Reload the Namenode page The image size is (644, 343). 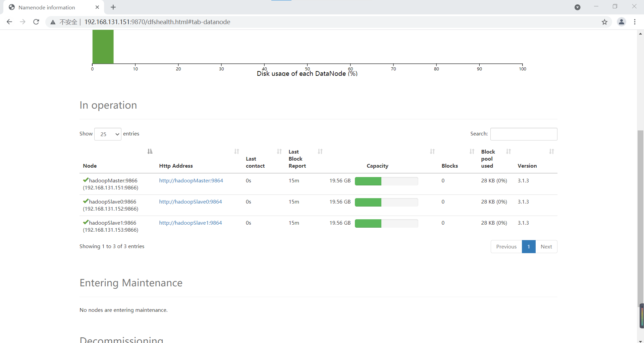[36, 22]
